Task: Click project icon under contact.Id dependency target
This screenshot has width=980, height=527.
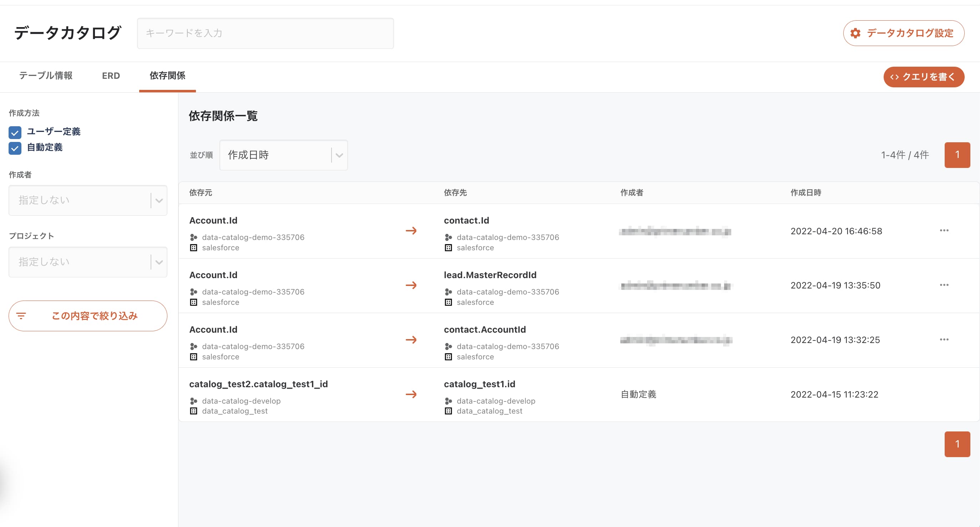Action: click(x=448, y=237)
